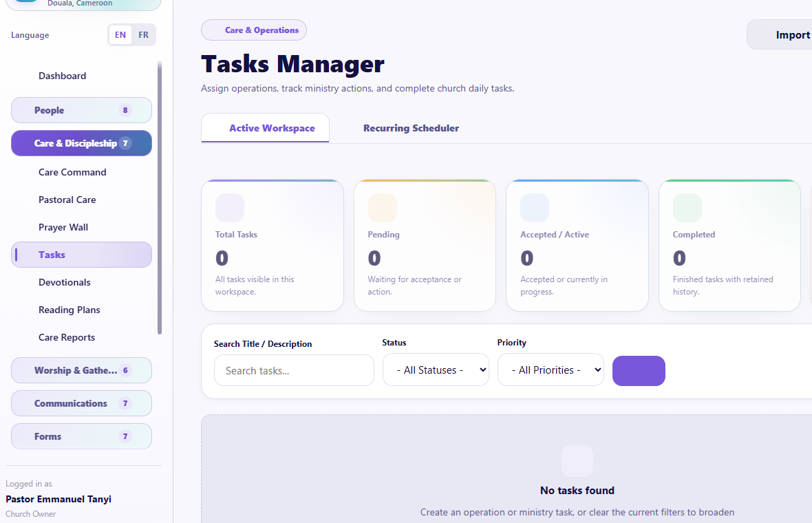This screenshot has width=812, height=523.
Task: Open the Prayer Wall page
Action: click(x=81, y=227)
